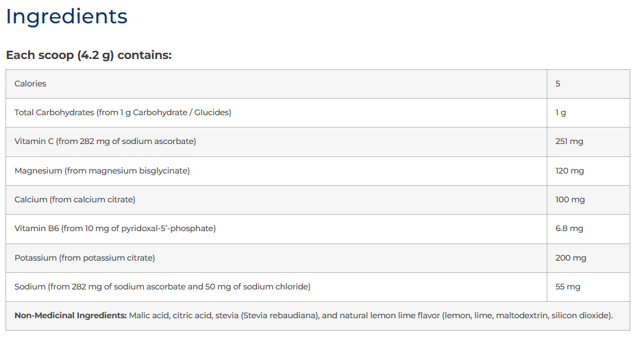Select the 100 mg calcium value
The height and width of the screenshot is (345, 644).
(570, 200)
